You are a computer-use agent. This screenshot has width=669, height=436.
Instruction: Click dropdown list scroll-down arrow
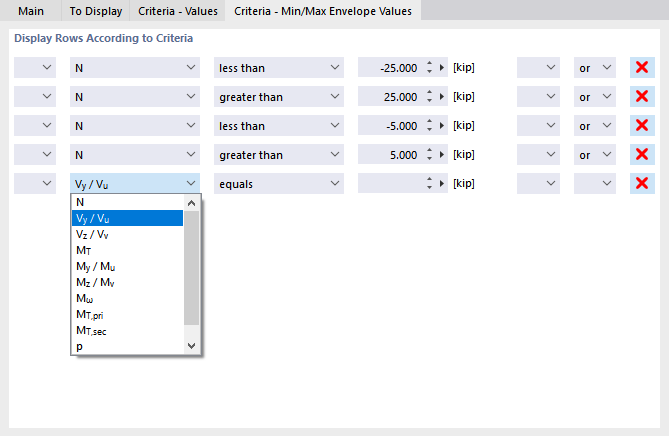click(x=192, y=346)
